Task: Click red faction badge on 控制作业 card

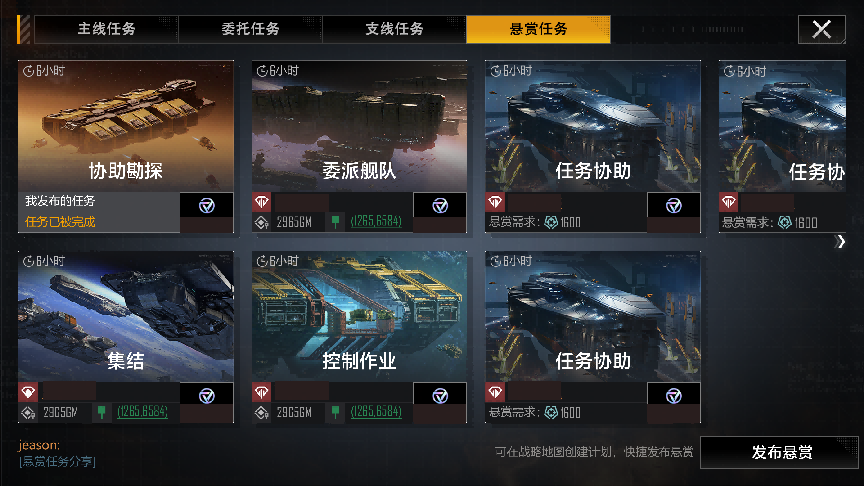Action: coord(262,392)
